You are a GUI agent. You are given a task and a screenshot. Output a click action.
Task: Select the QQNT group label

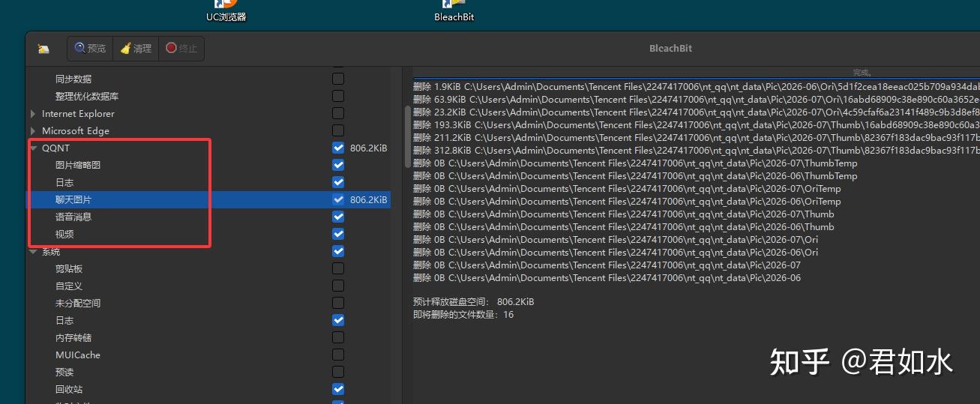click(x=55, y=148)
